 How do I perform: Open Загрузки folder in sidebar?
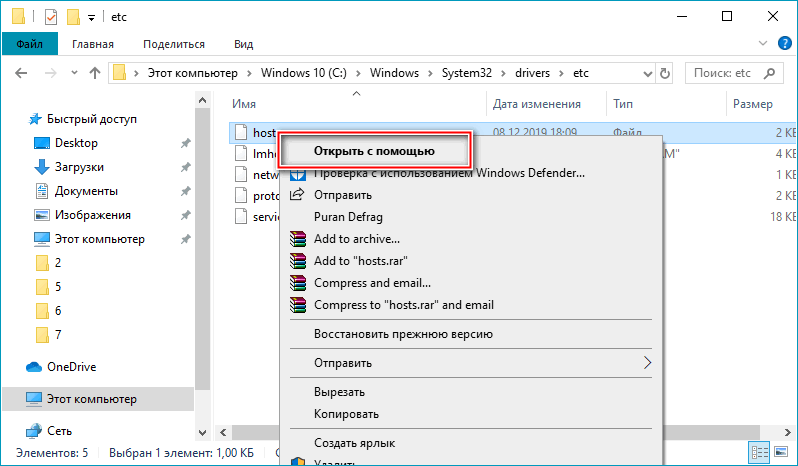79,167
